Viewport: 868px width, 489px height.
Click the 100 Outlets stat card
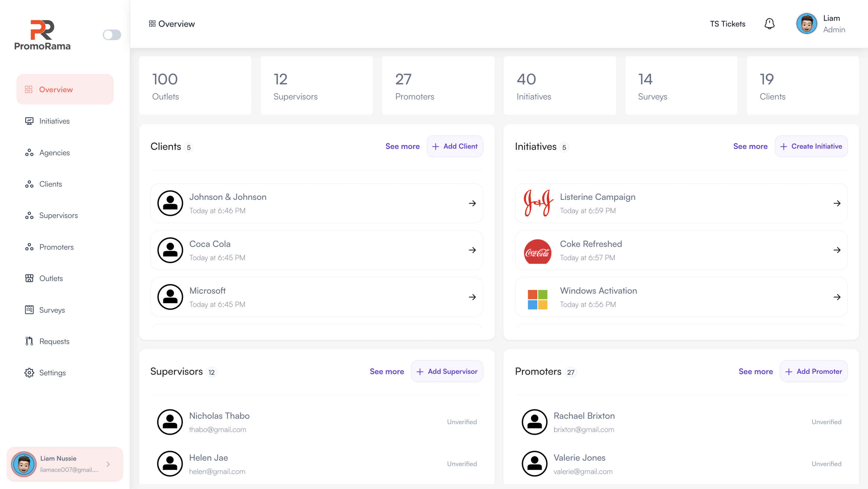[x=195, y=86]
